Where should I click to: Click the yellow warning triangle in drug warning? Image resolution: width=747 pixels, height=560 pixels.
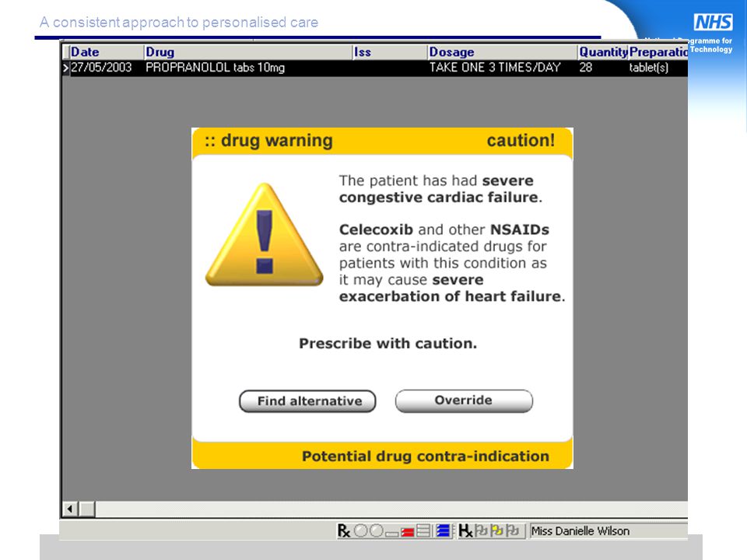(265, 235)
